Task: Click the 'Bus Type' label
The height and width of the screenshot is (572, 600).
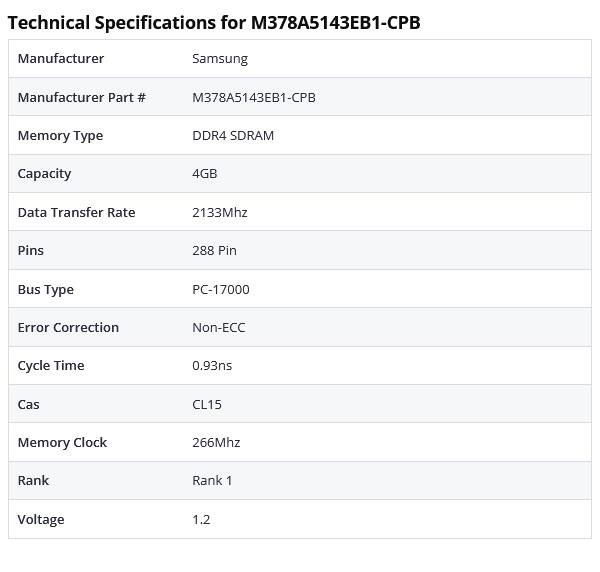Action: [46, 290]
